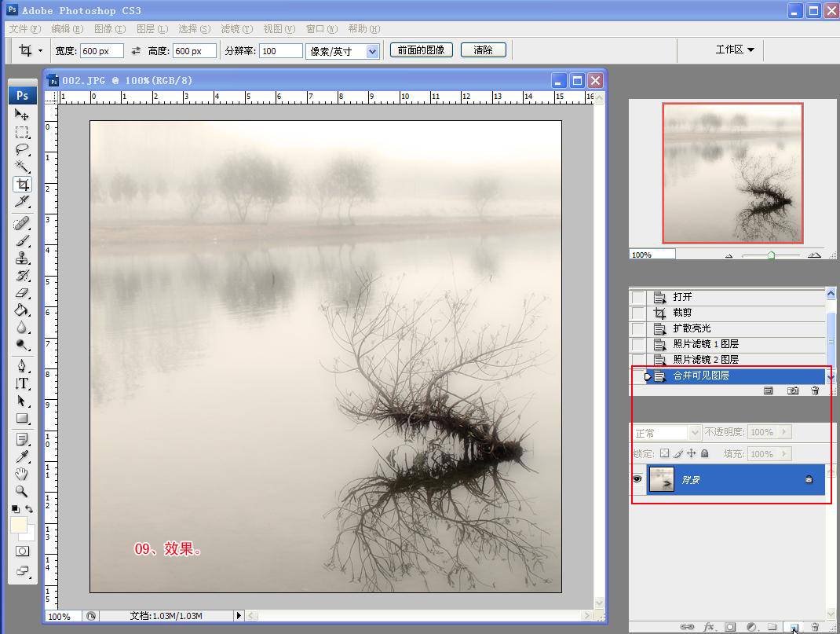Open the 不透明度 opacity slider arrow

pyautogui.click(x=784, y=432)
